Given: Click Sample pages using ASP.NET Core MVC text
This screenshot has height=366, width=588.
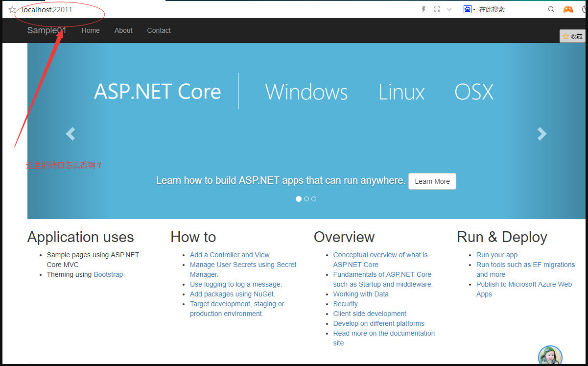Looking at the screenshot, I should [93, 260].
